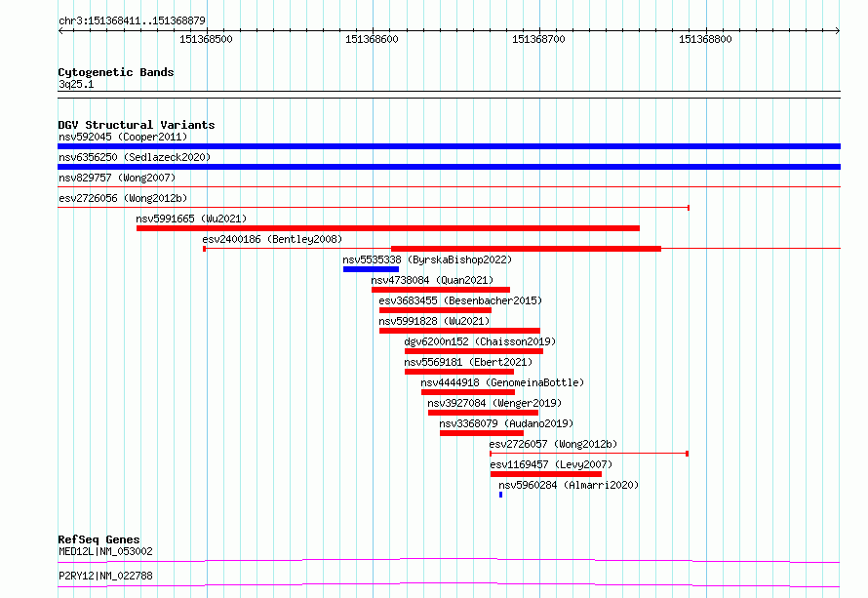
Task: Open nsv5569181 (Ebert2021) variant label
Action: click(x=468, y=362)
